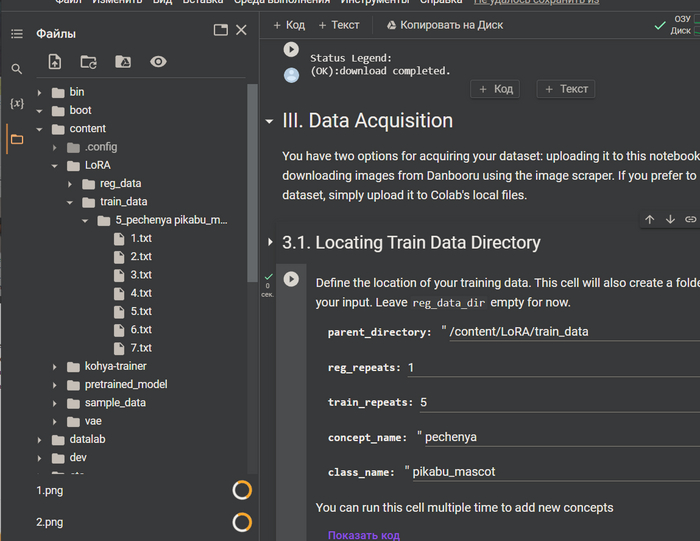
Task: Click the mount Google Drive icon
Action: [x=123, y=62]
